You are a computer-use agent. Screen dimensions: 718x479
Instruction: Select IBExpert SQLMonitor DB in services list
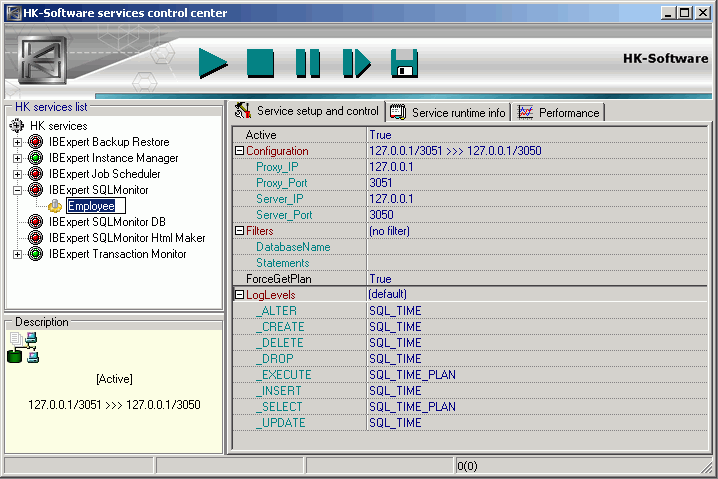107,222
